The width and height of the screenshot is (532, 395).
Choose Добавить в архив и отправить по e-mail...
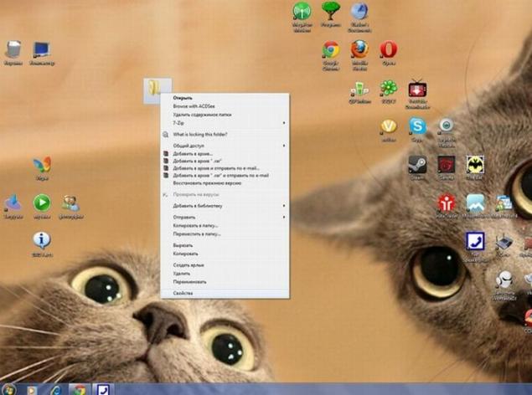(225, 168)
